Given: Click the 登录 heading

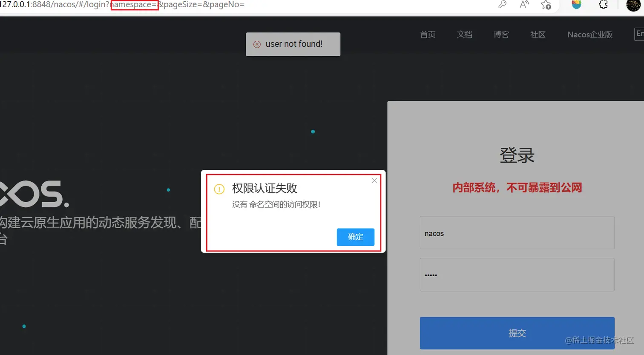Looking at the screenshot, I should click(517, 155).
